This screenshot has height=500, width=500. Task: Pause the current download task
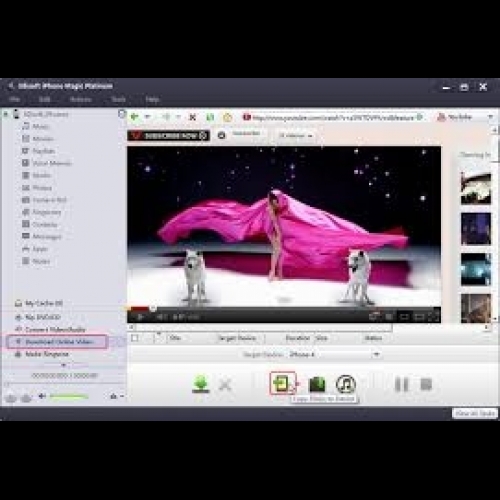401,384
